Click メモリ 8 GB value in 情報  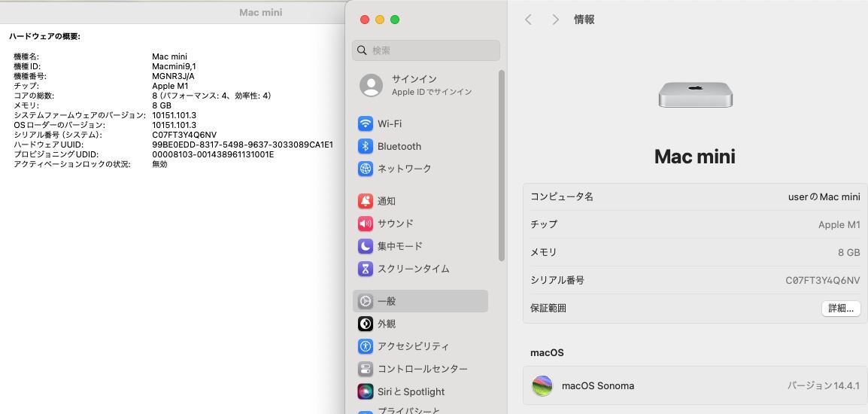(x=848, y=252)
